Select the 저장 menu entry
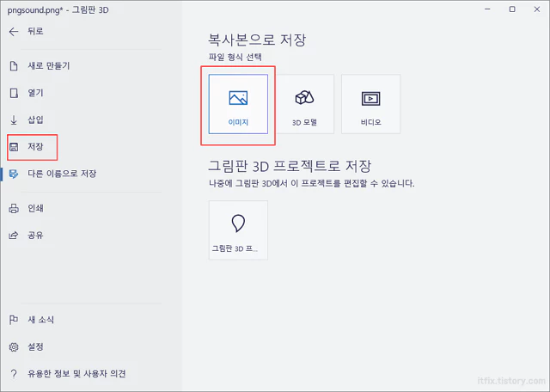550x392 pixels. (35, 147)
